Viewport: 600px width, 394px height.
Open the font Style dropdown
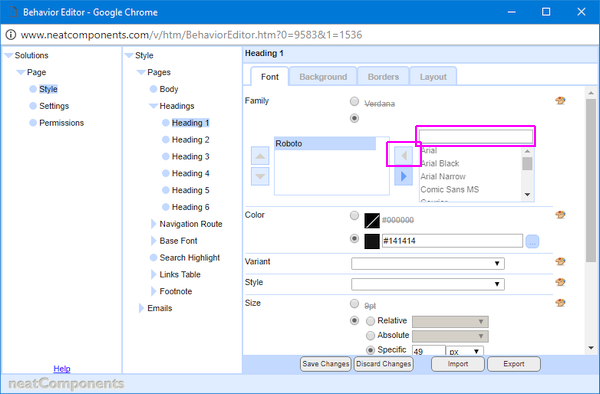pos(428,284)
